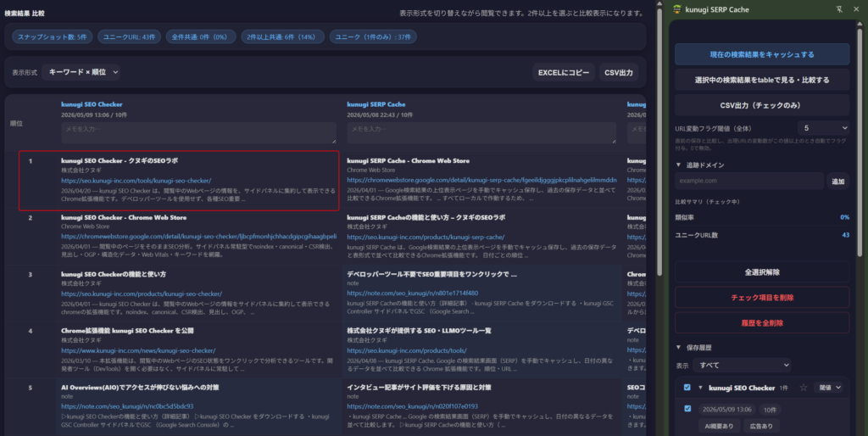The width and height of the screenshot is (868, 436).
Task: Open the chromewebstore kunugi-serp-cache URL
Action: (481, 180)
